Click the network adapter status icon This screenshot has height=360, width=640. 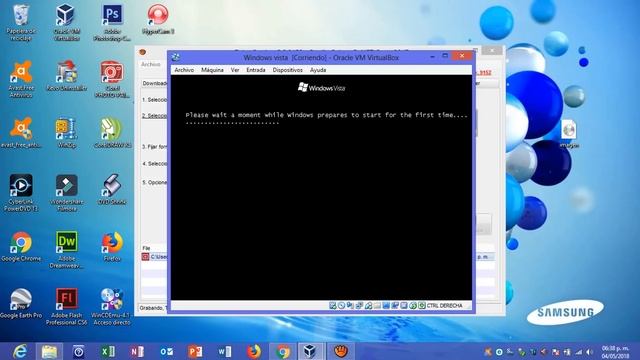coord(359,305)
